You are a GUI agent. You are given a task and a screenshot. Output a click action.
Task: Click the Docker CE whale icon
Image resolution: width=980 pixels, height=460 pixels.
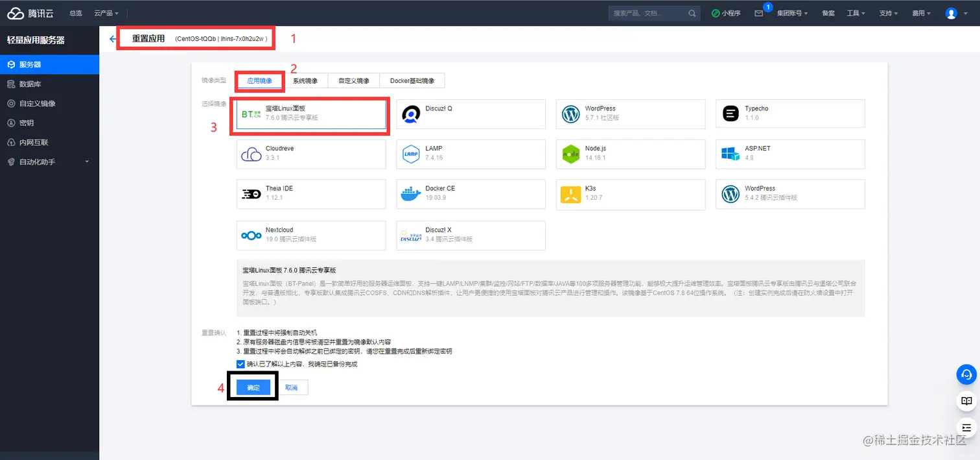(411, 194)
